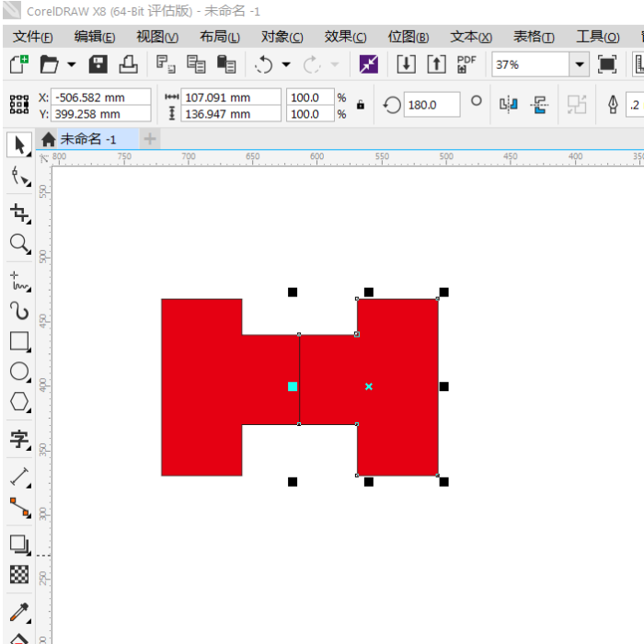Image resolution: width=644 pixels, height=644 pixels.
Task: Open the redo history dropdown
Action: (x=335, y=64)
